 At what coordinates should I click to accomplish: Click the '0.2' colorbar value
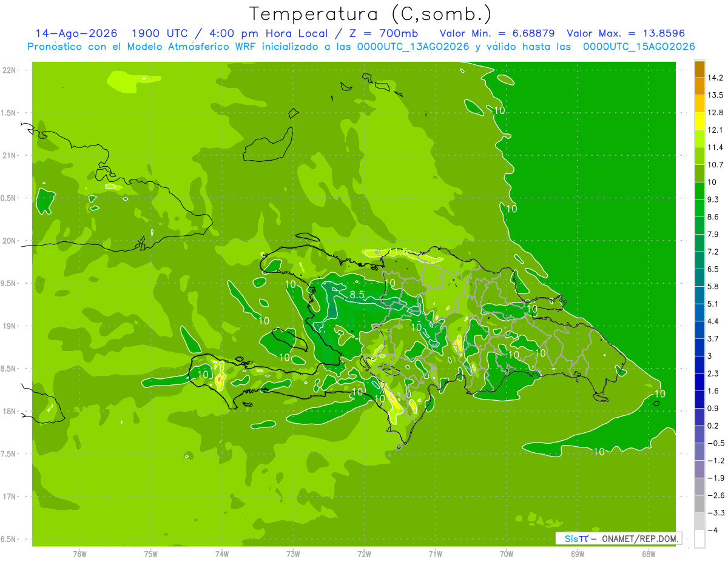point(713,426)
